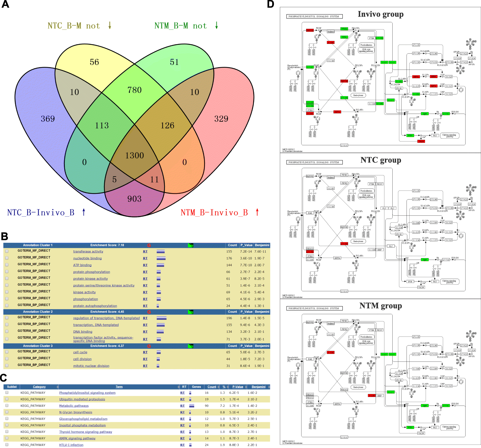Click Calcium signaling pathway node in NTC group map
Image resolution: width=481 pixels, height=448 pixels.
[x=450, y=281]
